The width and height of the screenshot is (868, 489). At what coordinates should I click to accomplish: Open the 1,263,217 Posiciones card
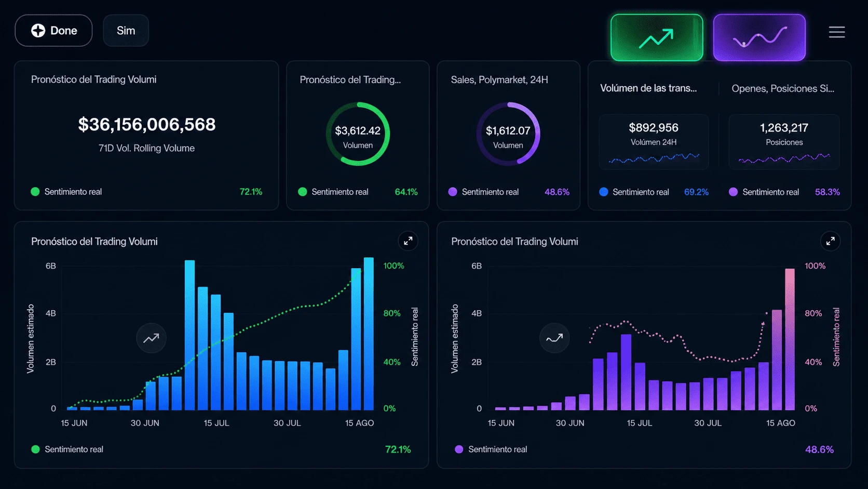click(784, 142)
